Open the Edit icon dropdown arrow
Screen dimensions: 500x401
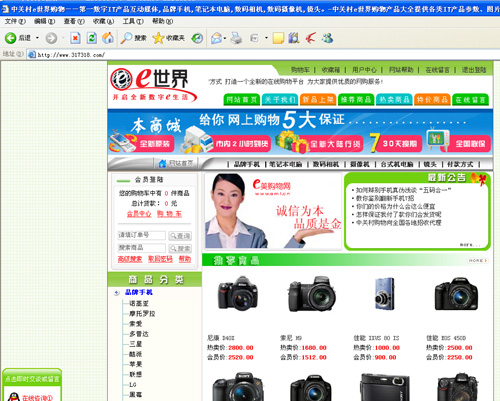click(266, 38)
